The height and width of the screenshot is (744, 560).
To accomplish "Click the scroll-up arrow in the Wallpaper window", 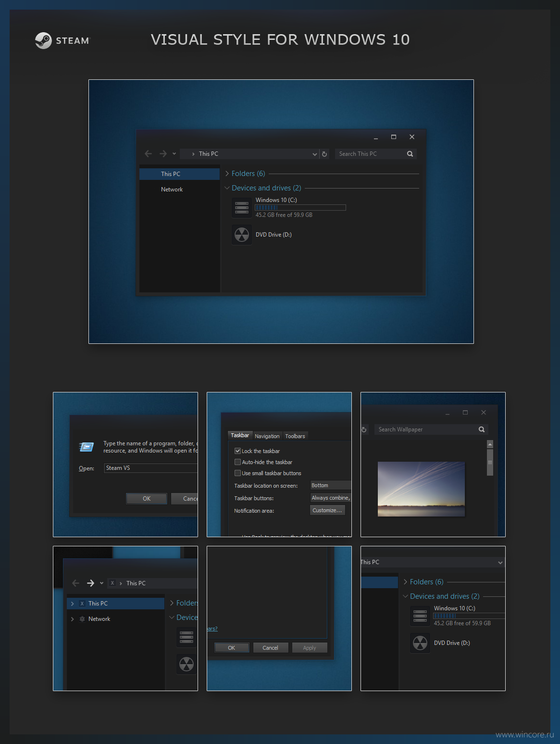I will tap(490, 444).
